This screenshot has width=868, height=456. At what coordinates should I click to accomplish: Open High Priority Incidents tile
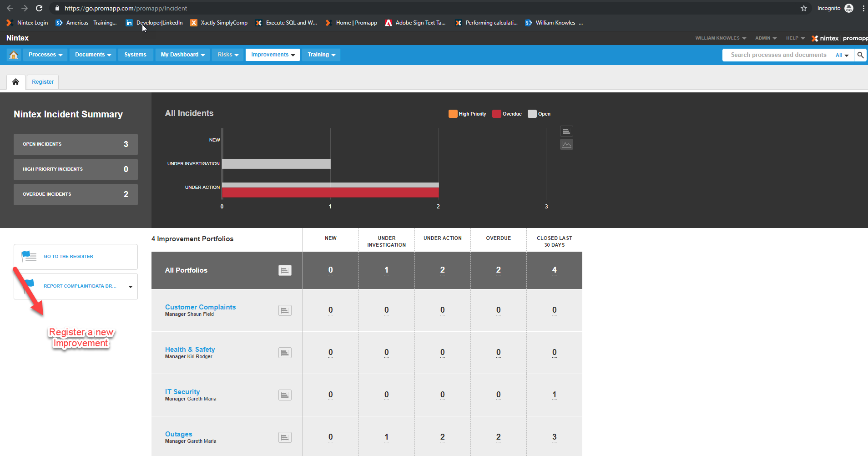[x=76, y=169]
